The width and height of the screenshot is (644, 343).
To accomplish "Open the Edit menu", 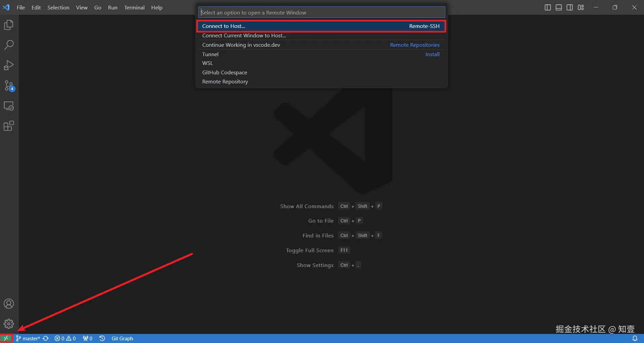I will coord(36,7).
